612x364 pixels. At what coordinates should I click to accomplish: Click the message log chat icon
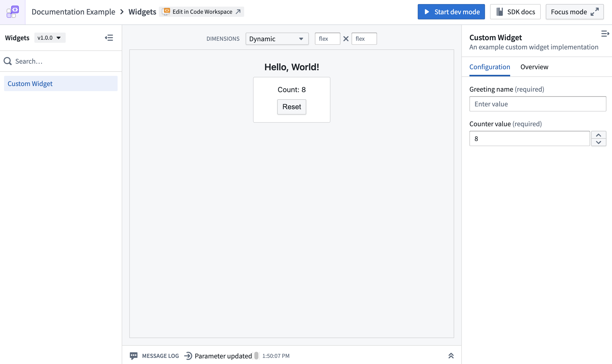click(134, 356)
